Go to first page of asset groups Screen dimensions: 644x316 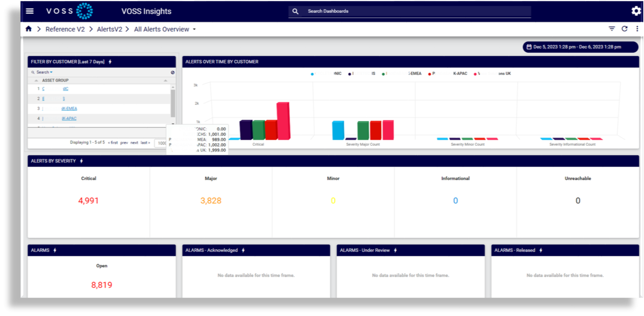pos(113,143)
